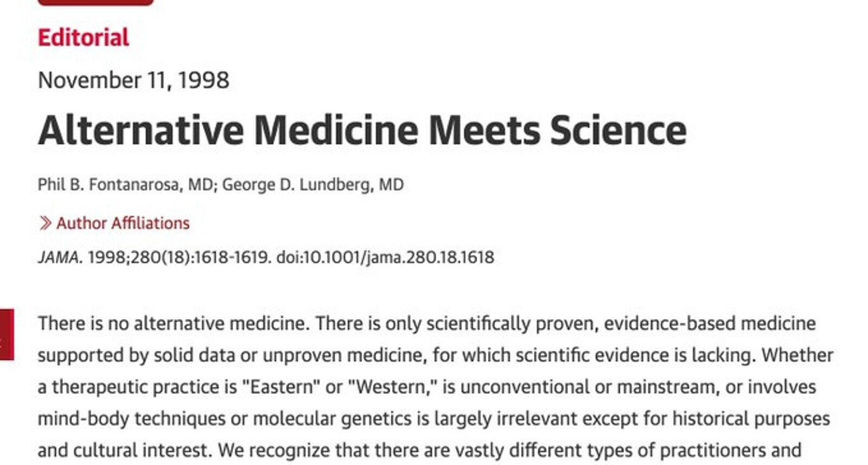
Task: Click the opening sentence "There is no alternative medicine"
Action: [x=172, y=324]
